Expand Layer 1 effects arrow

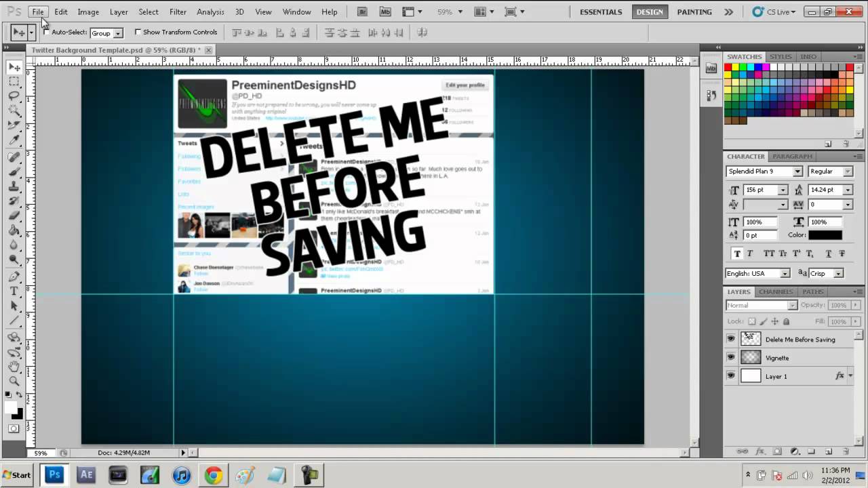click(x=850, y=375)
